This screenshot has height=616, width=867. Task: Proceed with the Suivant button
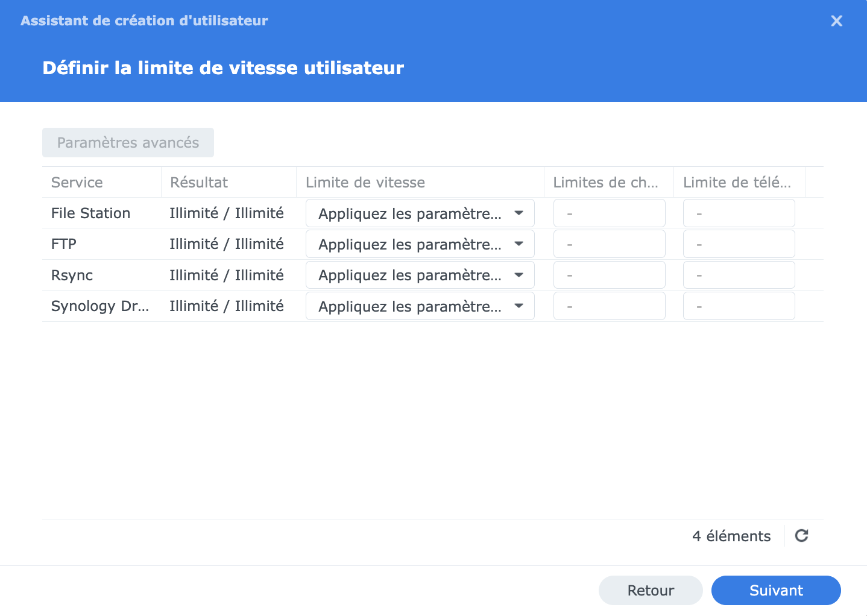(x=776, y=590)
